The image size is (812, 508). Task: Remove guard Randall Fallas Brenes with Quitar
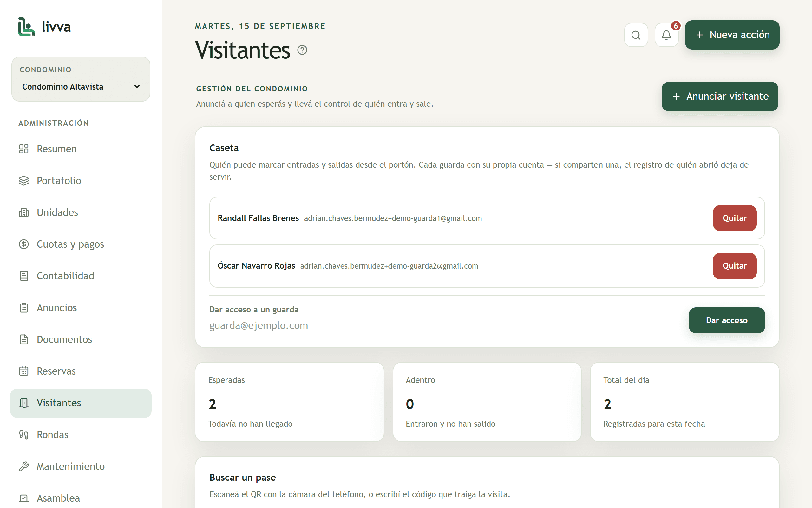(x=735, y=218)
